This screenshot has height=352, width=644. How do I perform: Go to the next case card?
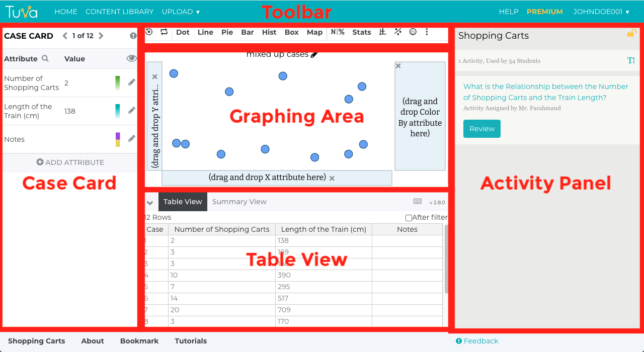point(101,36)
